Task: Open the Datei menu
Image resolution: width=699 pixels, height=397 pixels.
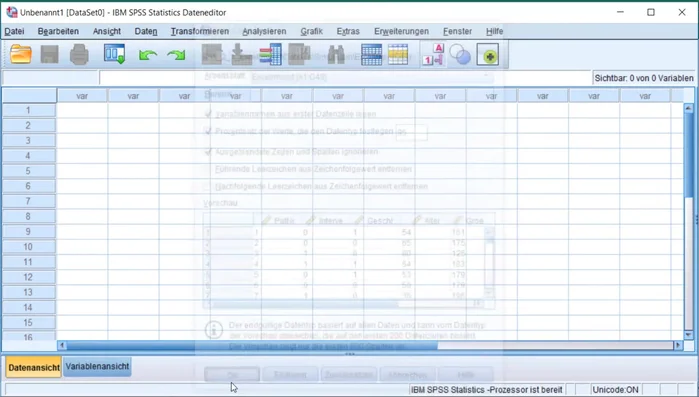Action: pos(14,31)
